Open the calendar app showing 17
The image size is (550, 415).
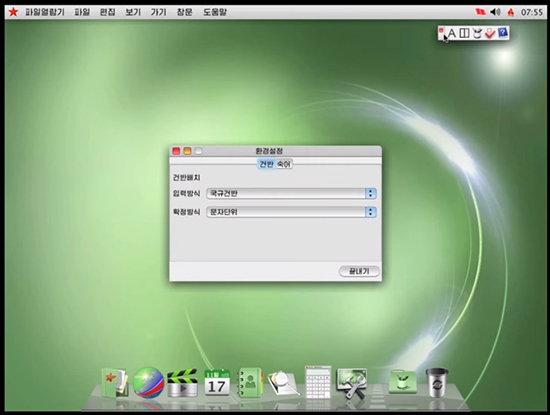[217, 382]
